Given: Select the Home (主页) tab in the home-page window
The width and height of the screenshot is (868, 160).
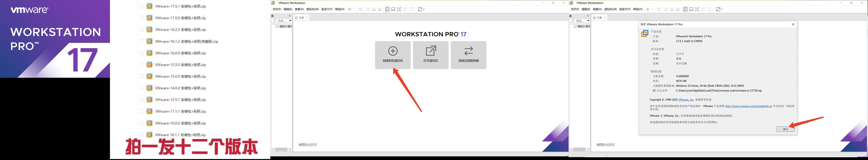Looking at the screenshot, I should click(301, 18).
